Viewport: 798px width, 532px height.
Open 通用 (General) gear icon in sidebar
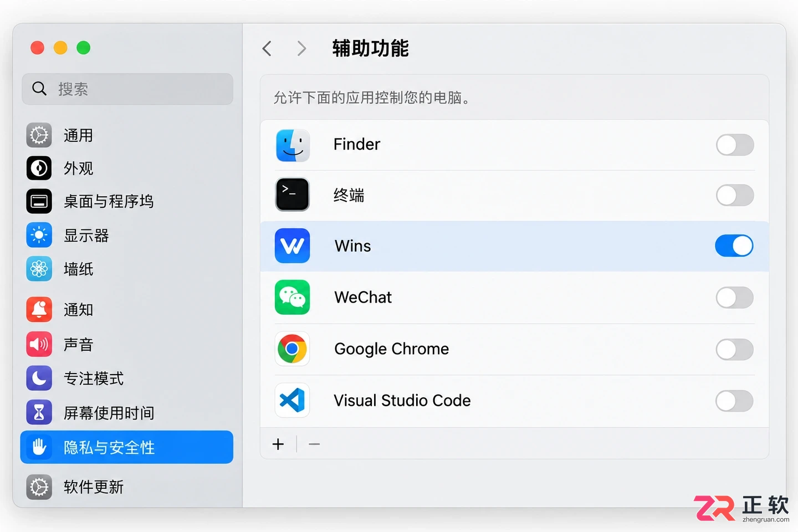click(39, 135)
